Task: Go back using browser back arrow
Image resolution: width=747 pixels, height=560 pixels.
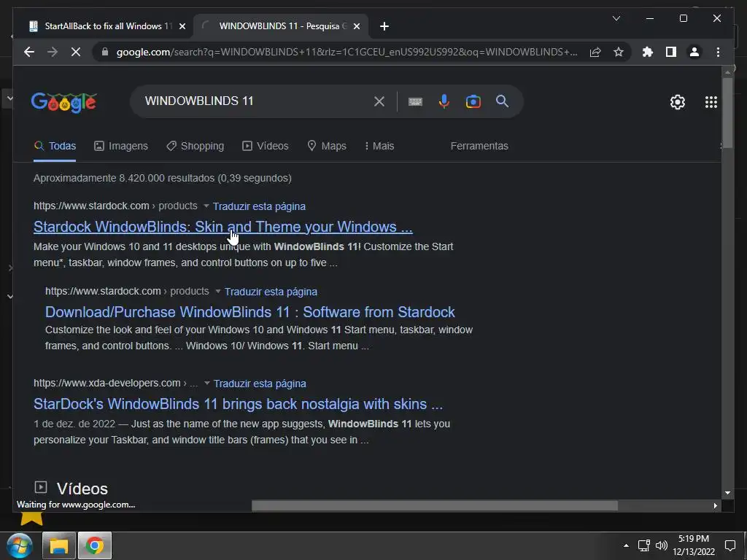Action: click(29, 52)
